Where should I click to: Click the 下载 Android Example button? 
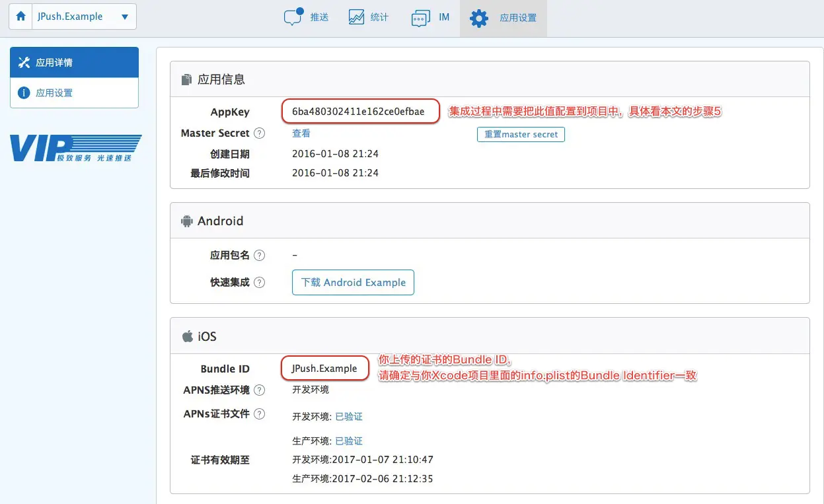353,282
